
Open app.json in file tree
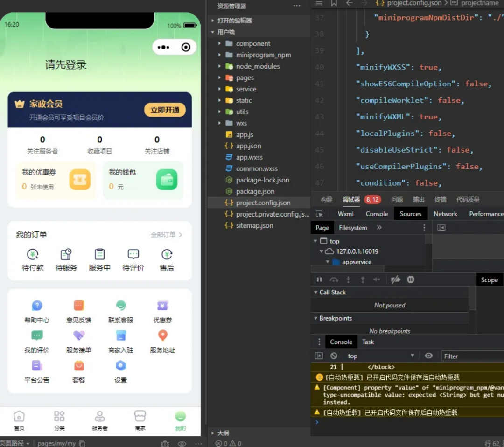(x=248, y=146)
